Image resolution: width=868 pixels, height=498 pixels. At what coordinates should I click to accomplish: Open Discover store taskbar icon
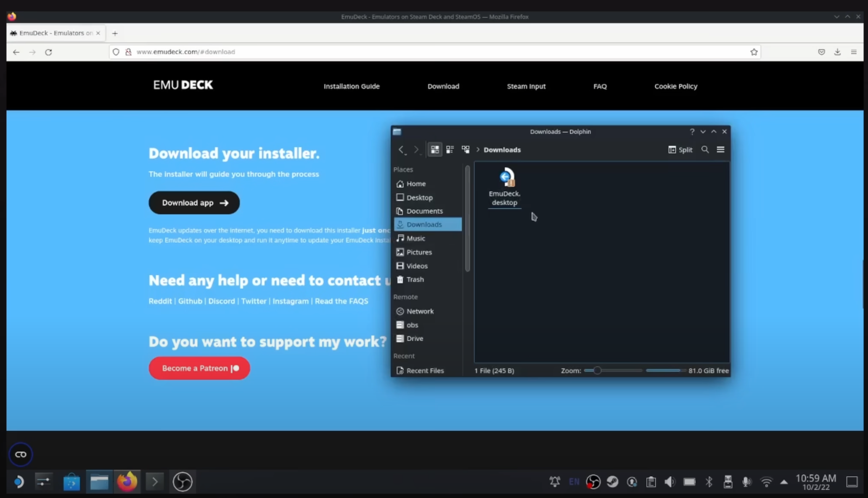click(x=71, y=482)
